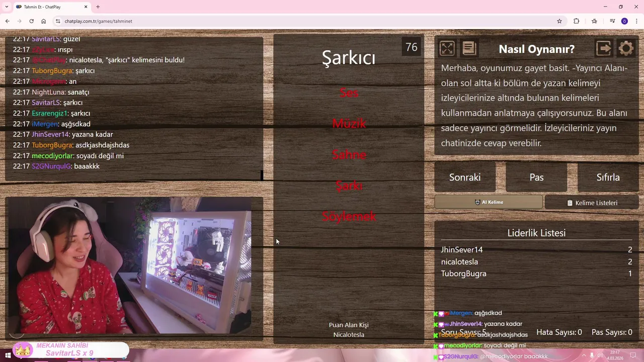The image size is (644, 362).
Task: Go to the next word with Sonraki
Action: click(x=465, y=177)
